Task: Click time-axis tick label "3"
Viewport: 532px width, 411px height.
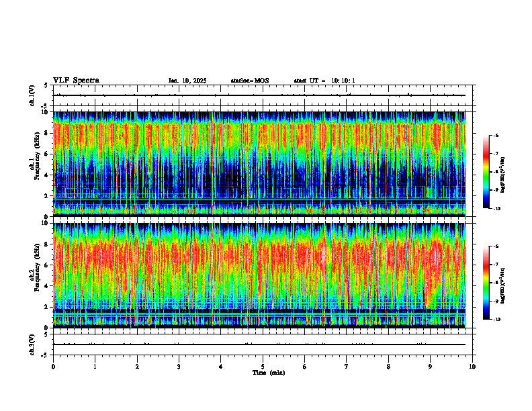Action: click(x=179, y=367)
